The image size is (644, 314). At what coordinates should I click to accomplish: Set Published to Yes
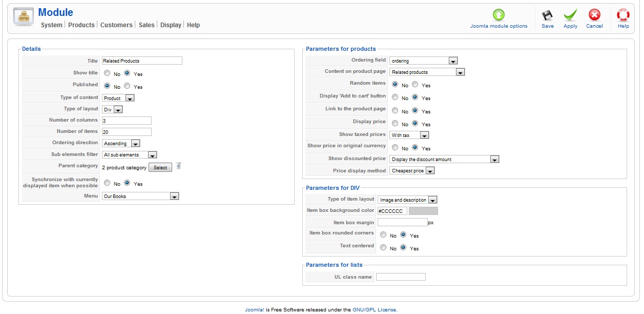pos(127,86)
